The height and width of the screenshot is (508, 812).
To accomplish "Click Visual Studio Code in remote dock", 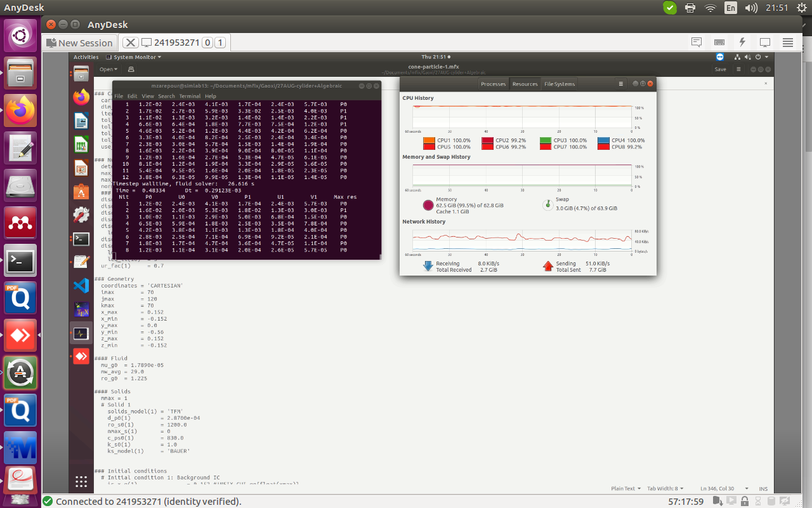I will point(81,286).
